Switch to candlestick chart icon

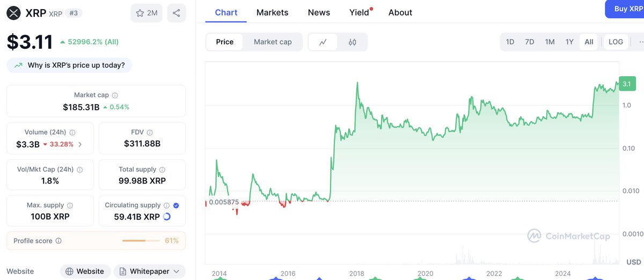tap(353, 42)
